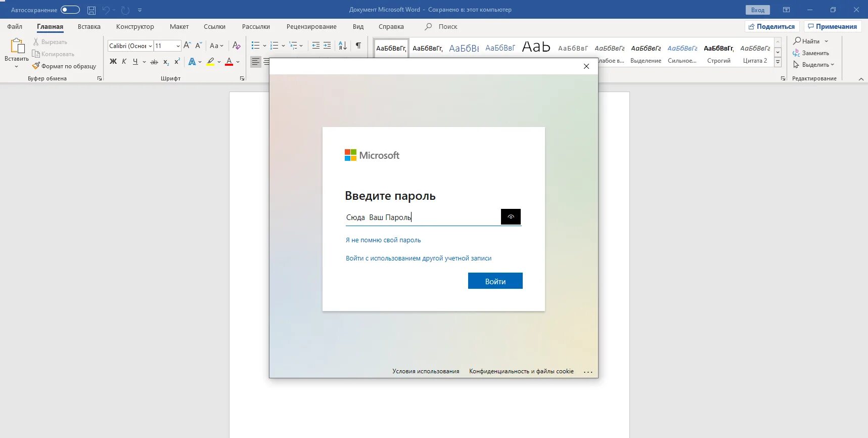Click the decrease indent icon

click(x=316, y=46)
